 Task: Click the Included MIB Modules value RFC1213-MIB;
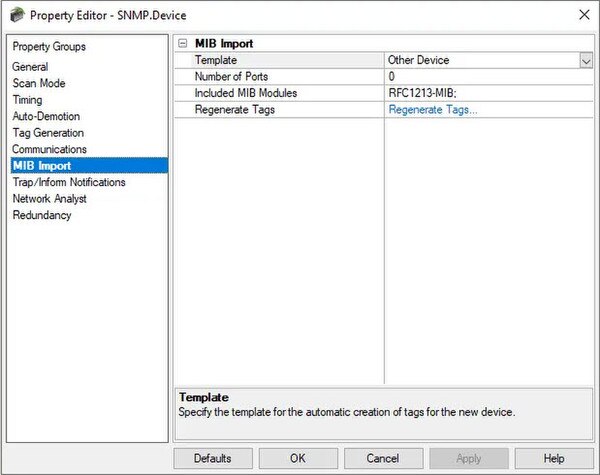pyautogui.click(x=489, y=93)
